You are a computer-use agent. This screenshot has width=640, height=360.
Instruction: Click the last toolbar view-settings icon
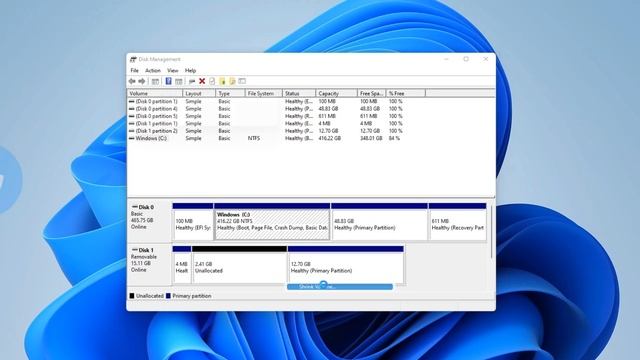point(242,81)
